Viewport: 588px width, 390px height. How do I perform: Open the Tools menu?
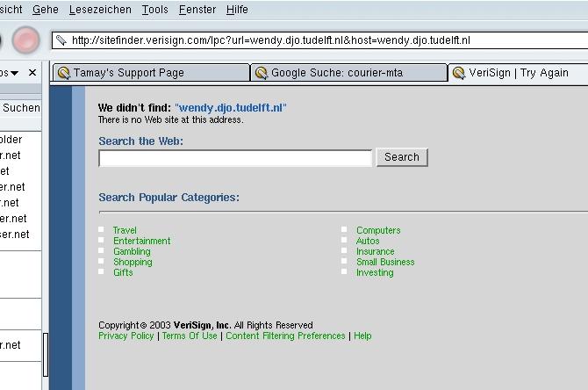154,10
